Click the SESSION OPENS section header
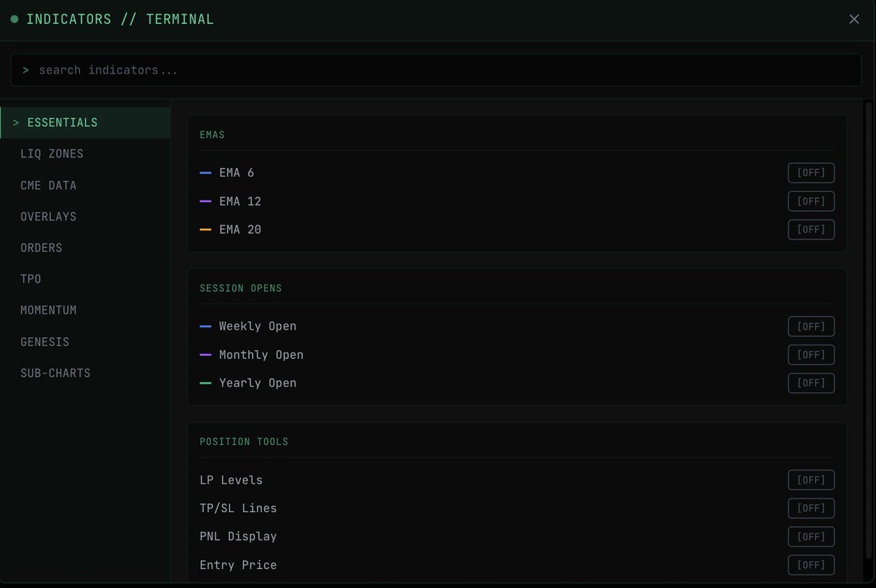 coord(241,288)
